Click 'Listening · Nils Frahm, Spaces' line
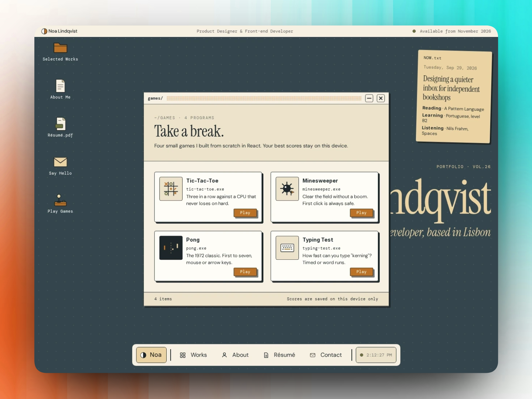Screen dimensions: 532x399 (x=445, y=131)
